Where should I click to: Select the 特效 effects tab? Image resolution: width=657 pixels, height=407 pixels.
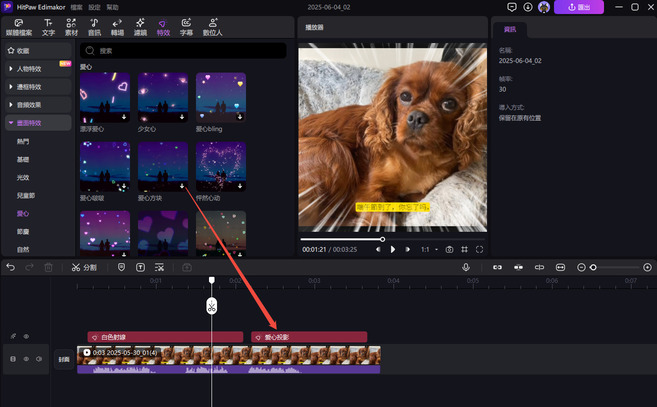[x=163, y=27]
